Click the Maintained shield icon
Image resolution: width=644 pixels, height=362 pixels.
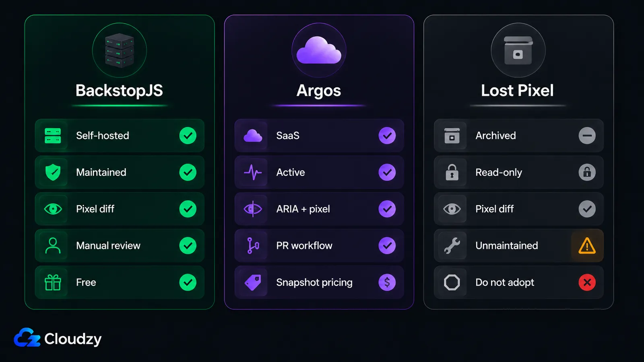(53, 172)
